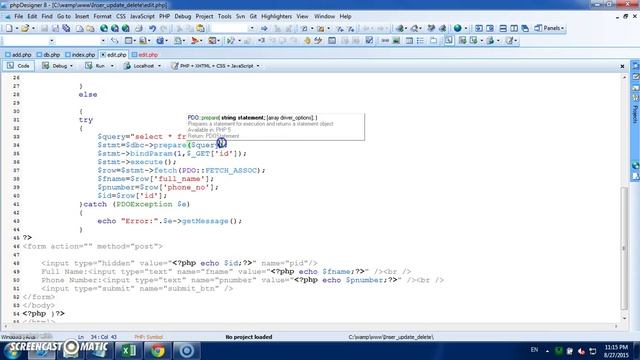The width and height of the screenshot is (640, 360).
Task: Click the Run button in editor bar
Action: (x=96, y=66)
